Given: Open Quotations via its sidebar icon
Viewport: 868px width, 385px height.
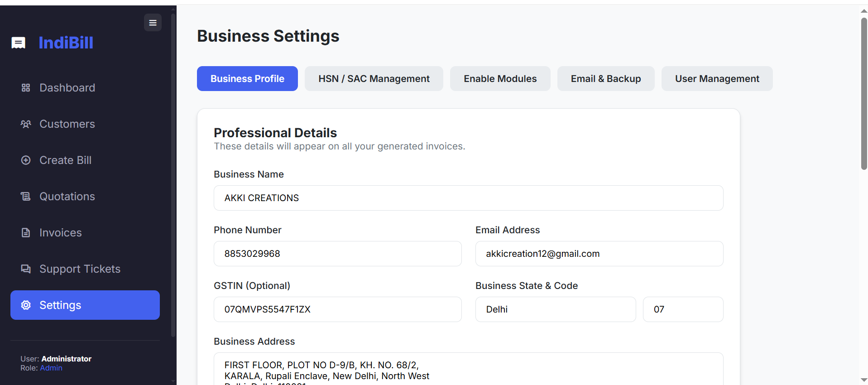Looking at the screenshot, I should [26, 196].
